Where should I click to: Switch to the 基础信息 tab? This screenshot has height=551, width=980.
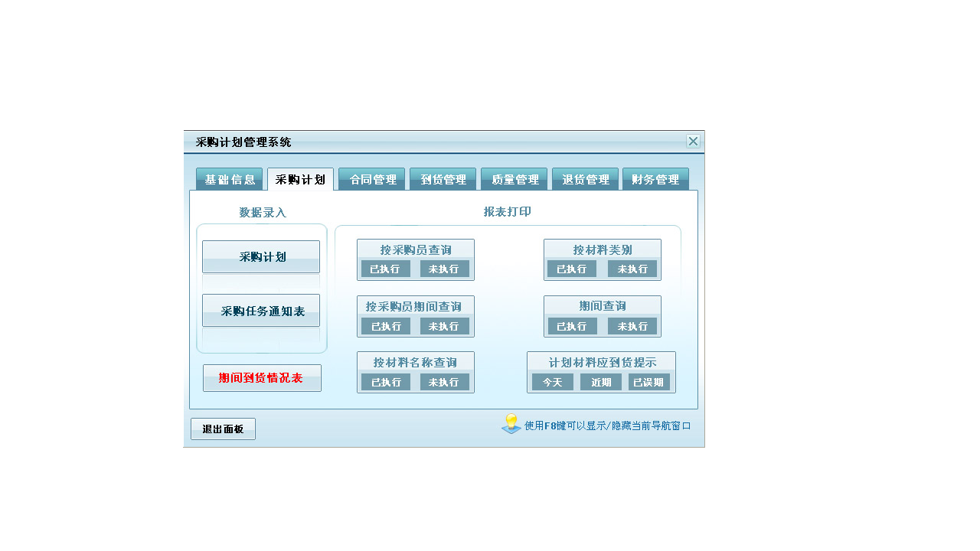click(x=230, y=178)
